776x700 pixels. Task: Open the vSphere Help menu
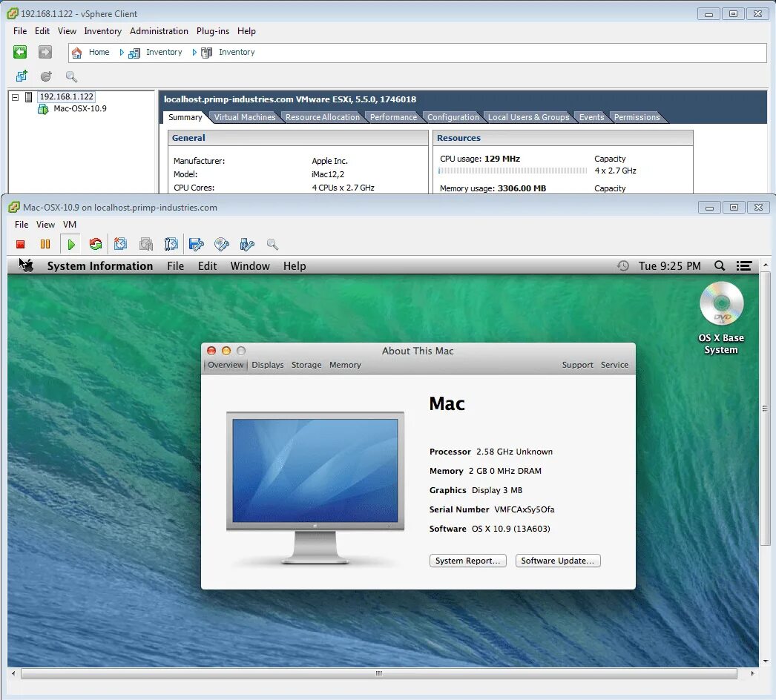coord(246,30)
